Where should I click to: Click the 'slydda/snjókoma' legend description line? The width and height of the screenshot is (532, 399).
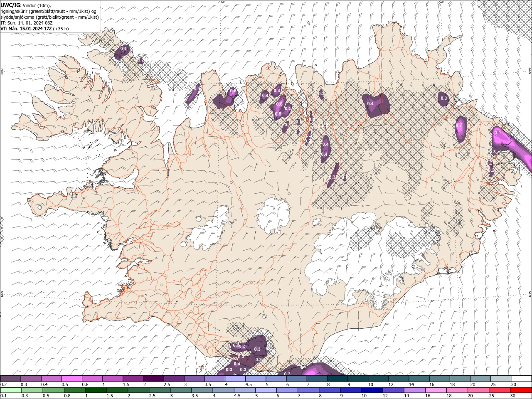coord(49,17)
